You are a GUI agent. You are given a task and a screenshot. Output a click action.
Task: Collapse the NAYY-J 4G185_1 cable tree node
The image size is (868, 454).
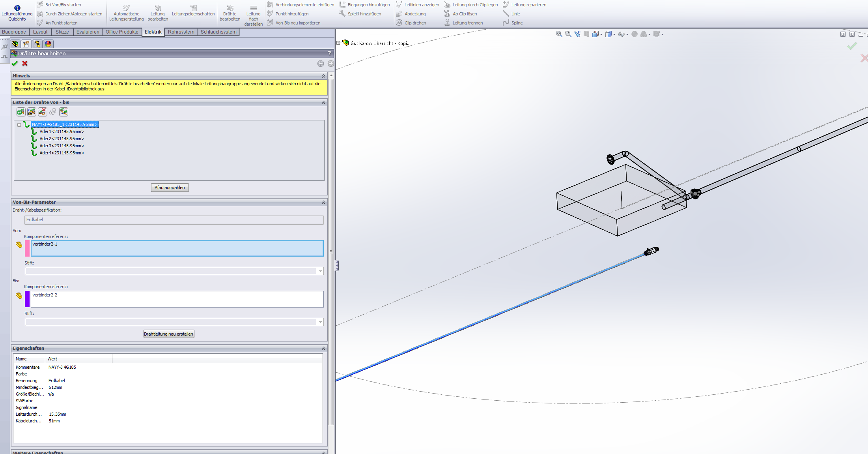coord(19,125)
